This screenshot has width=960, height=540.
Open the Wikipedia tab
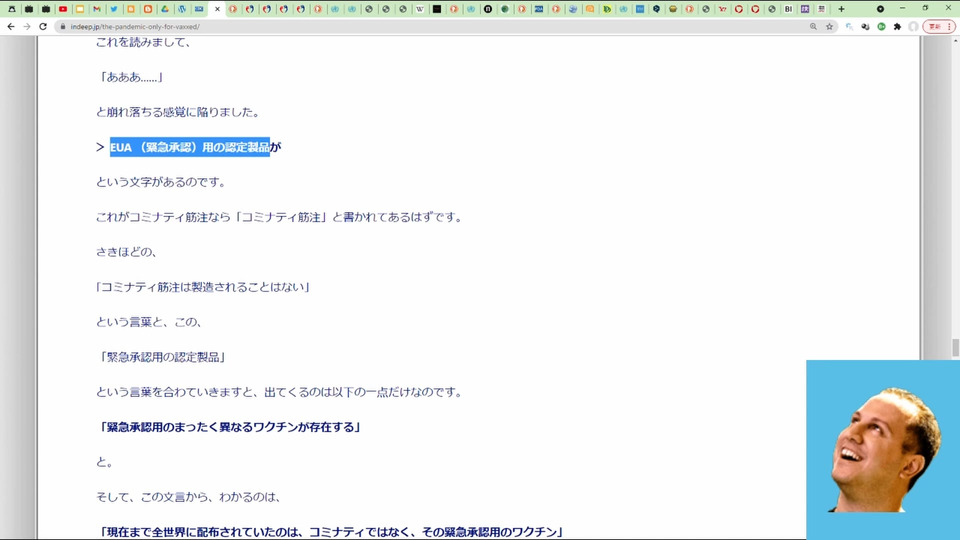coord(420,9)
